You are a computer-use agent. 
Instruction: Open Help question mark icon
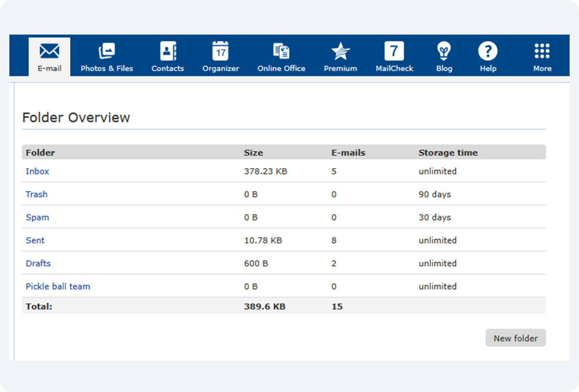[x=488, y=51]
